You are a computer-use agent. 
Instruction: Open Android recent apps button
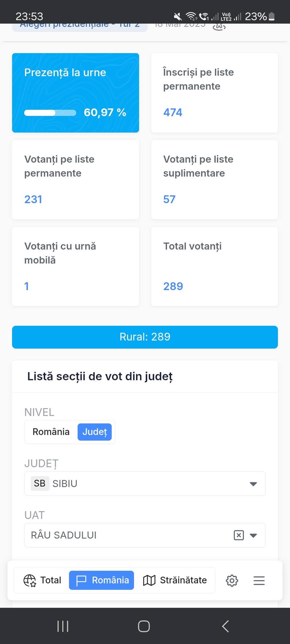[63, 626]
